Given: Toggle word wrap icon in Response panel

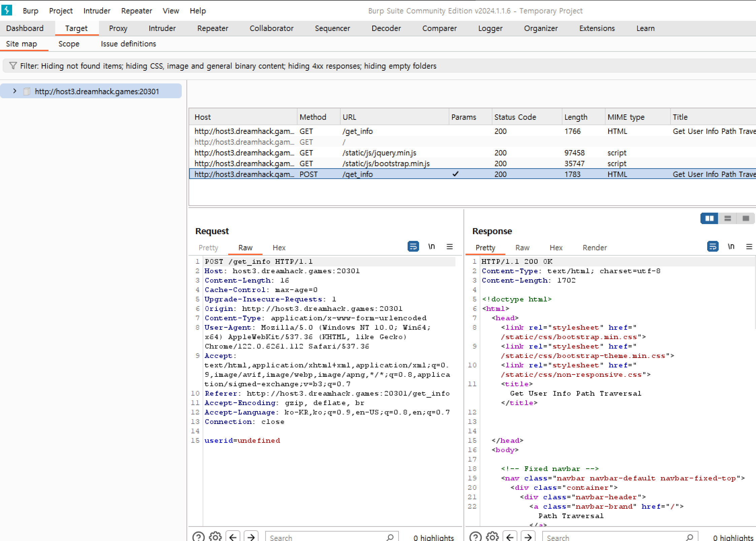Looking at the screenshot, I should [x=713, y=247].
